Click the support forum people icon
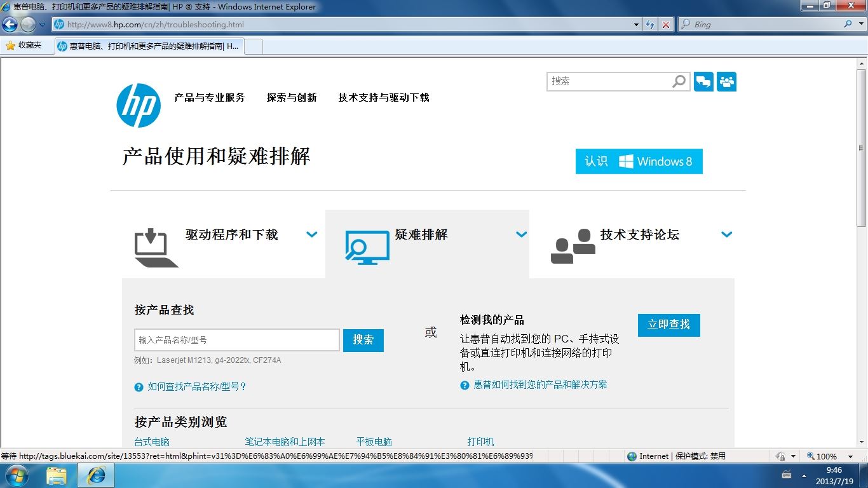Viewport: 868px width, 488px height. 573,246
